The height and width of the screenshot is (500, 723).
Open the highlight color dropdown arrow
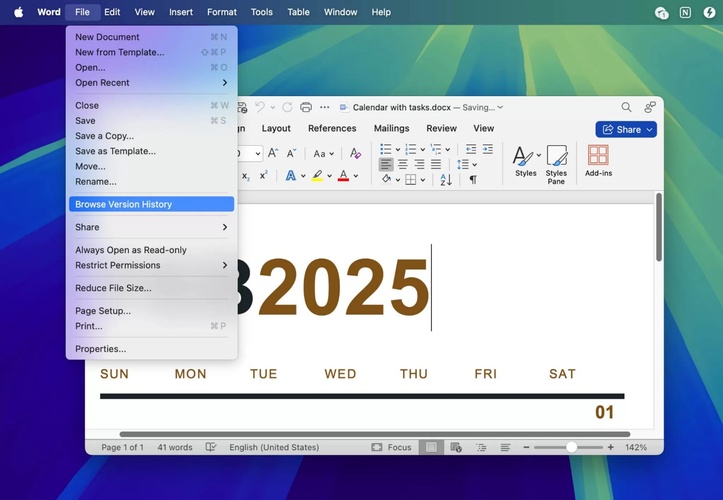[x=329, y=176]
